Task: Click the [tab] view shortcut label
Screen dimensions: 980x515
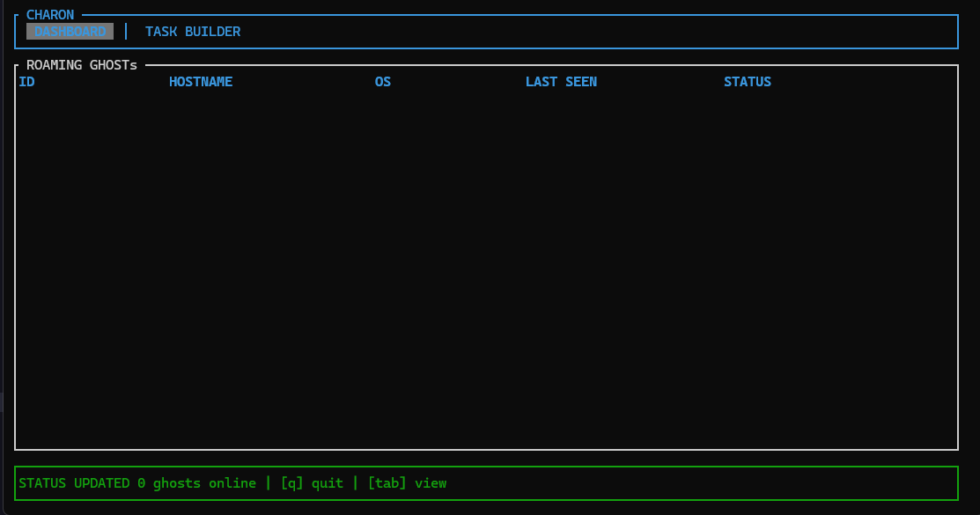Action: 407,483
